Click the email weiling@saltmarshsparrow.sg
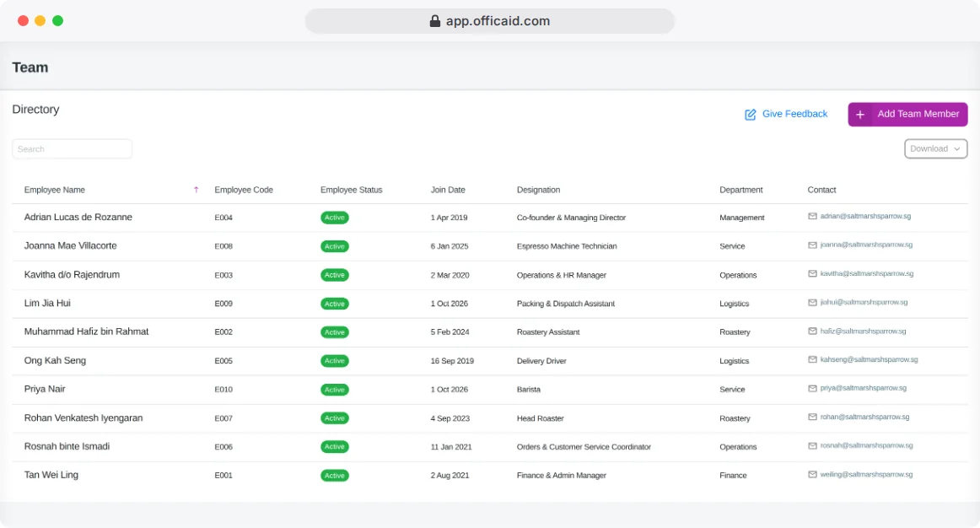Screen dimensions: 980x528 click(x=866, y=475)
